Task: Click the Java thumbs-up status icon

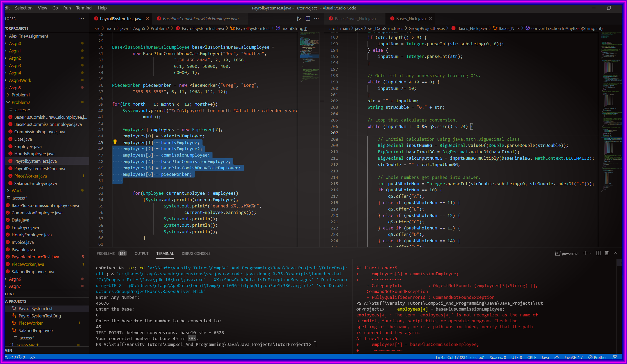Action: pos(557,357)
